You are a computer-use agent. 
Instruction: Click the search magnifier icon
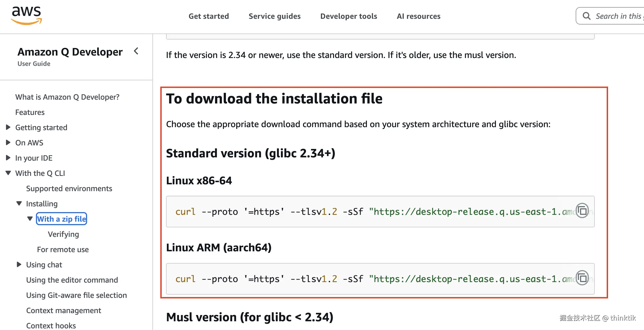(x=587, y=16)
